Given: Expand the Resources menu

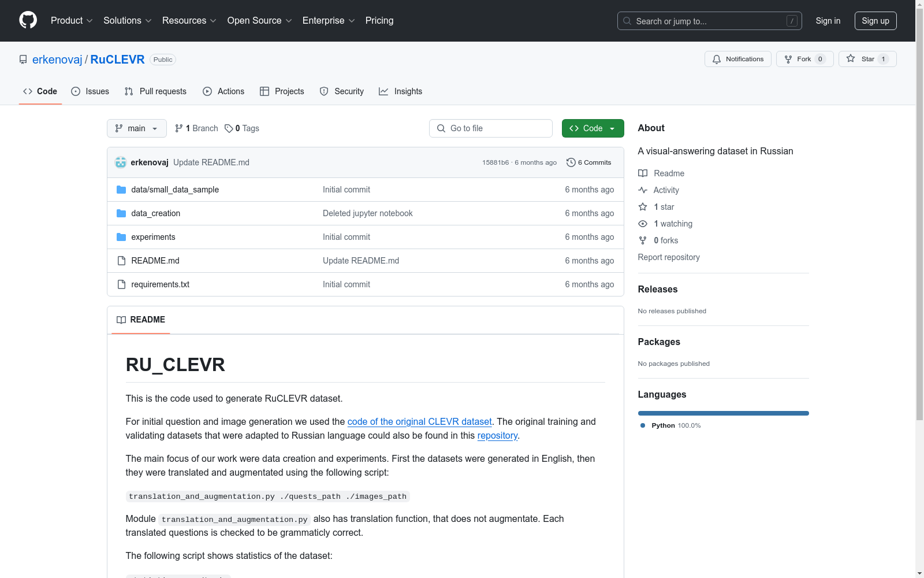Looking at the screenshot, I should coord(189,20).
